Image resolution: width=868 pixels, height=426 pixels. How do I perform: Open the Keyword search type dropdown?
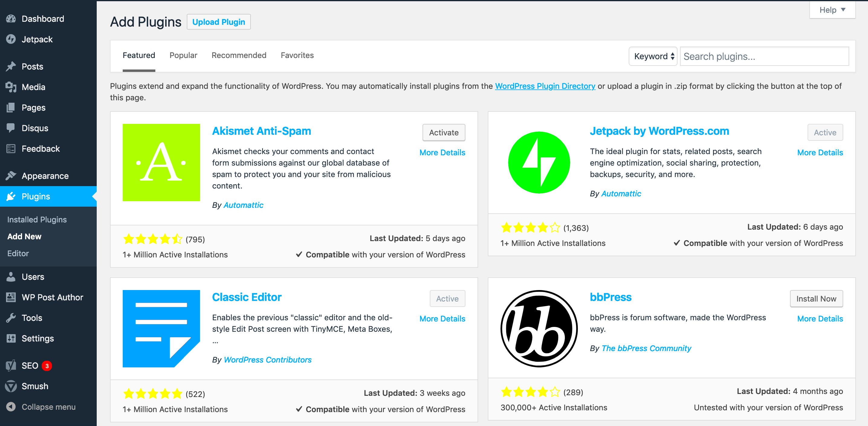tap(653, 56)
